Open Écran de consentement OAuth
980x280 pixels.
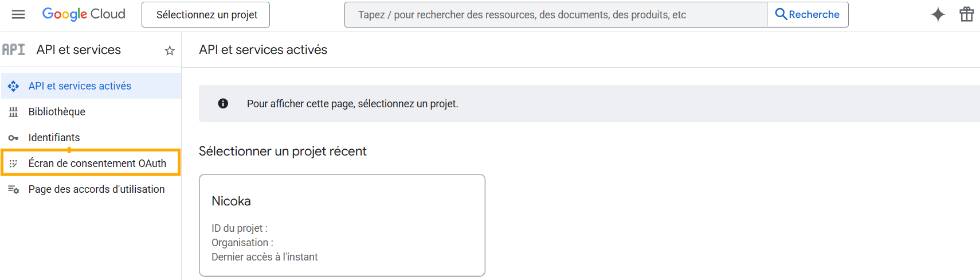coord(97,164)
